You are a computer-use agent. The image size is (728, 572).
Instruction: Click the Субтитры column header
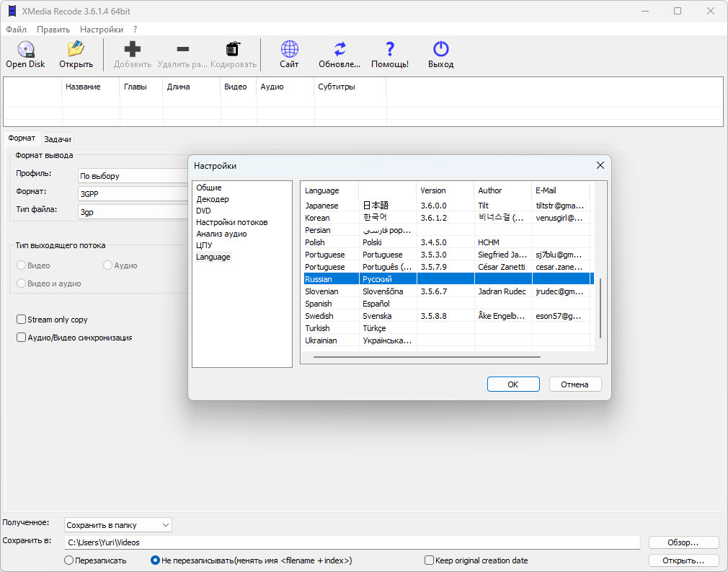(350, 87)
